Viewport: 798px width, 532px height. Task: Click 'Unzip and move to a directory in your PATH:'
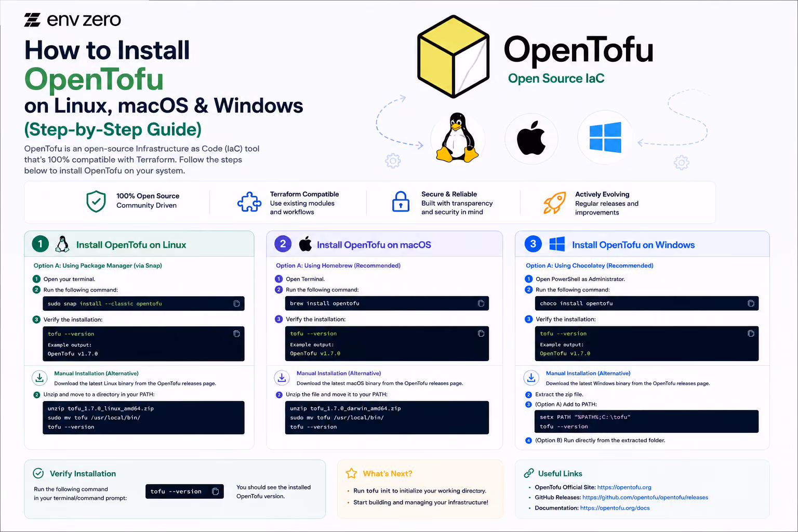tap(99, 394)
